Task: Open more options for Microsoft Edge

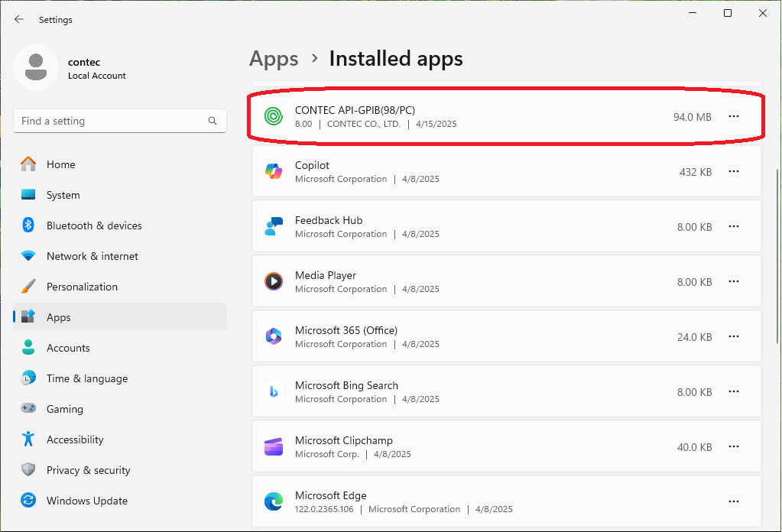Action: point(734,501)
